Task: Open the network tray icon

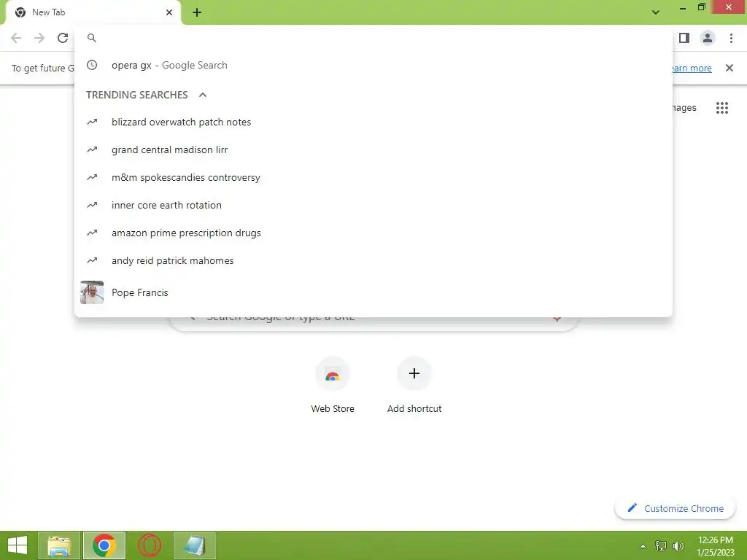Action: tap(661, 545)
